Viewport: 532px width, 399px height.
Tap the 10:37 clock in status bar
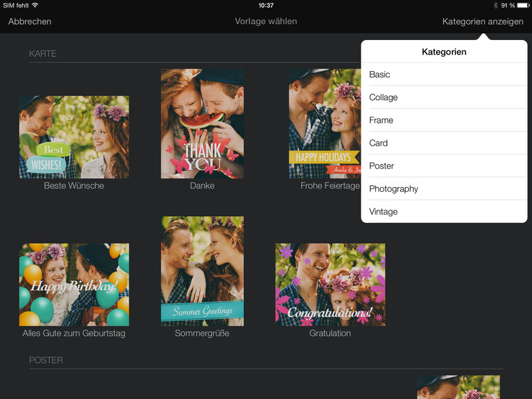coord(266,6)
